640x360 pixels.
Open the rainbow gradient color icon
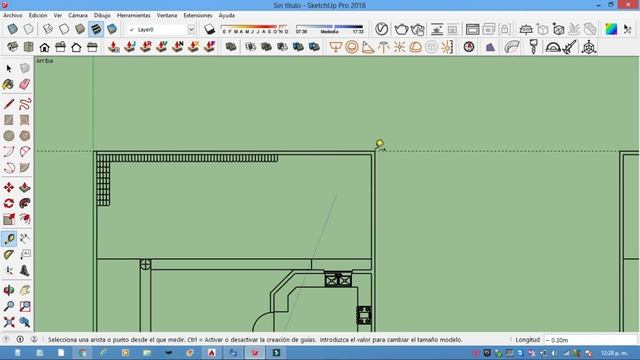click(x=611, y=29)
